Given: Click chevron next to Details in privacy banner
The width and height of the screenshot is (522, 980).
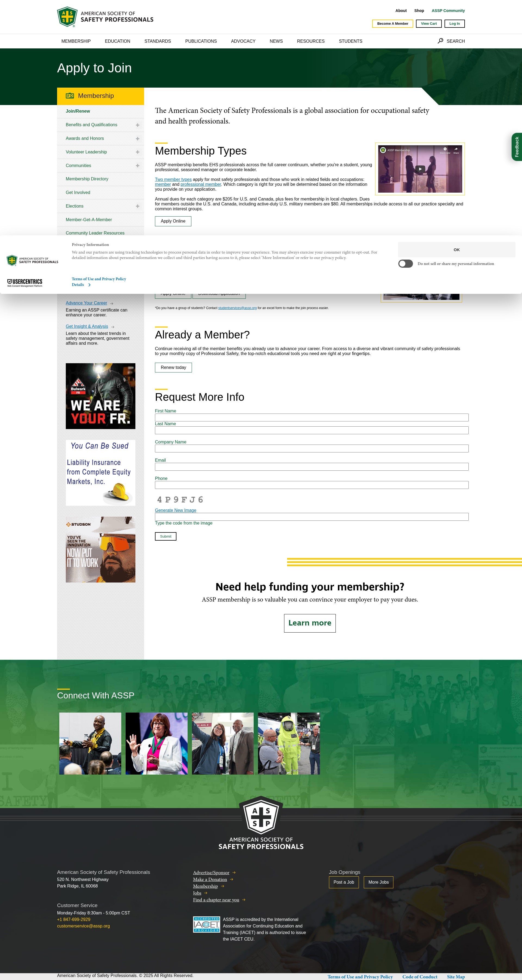Looking at the screenshot, I should pyautogui.click(x=89, y=285).
